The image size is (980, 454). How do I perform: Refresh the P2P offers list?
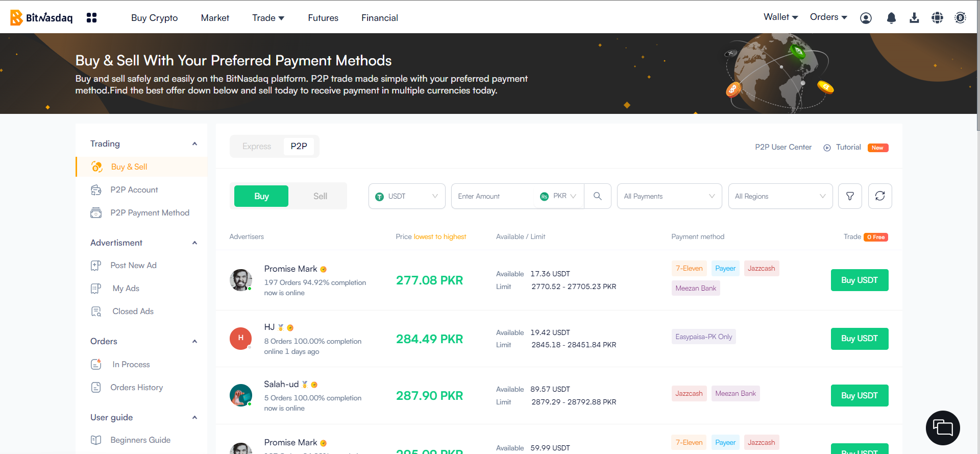coord(880,196)
